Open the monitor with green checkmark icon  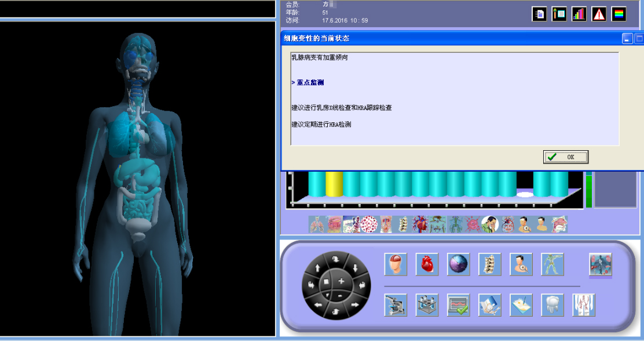[458, 305]
